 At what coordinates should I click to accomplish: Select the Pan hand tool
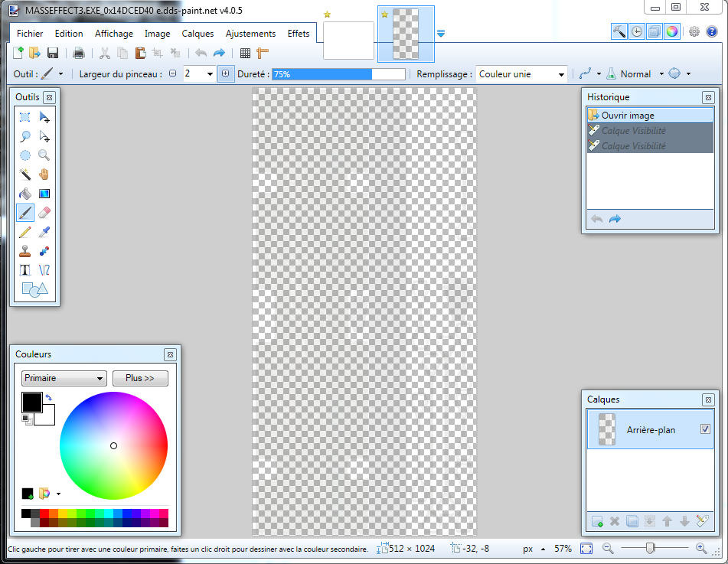coord(44,174)
